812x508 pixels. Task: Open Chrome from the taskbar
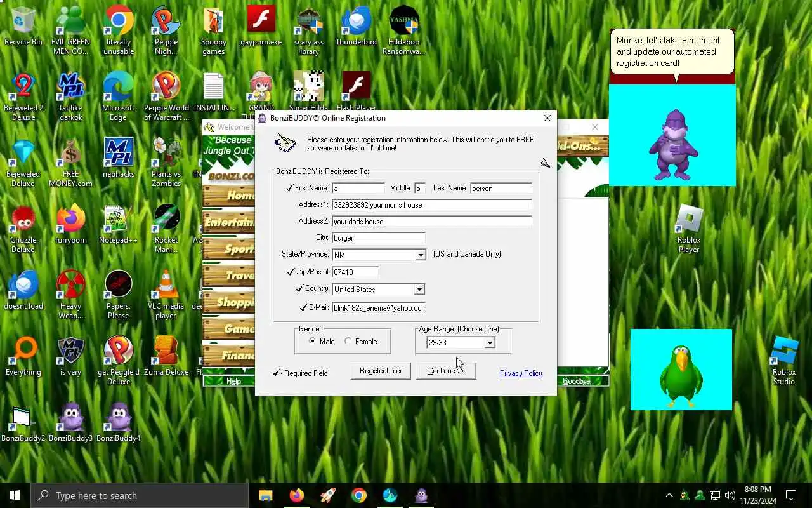tap(359, 495)
